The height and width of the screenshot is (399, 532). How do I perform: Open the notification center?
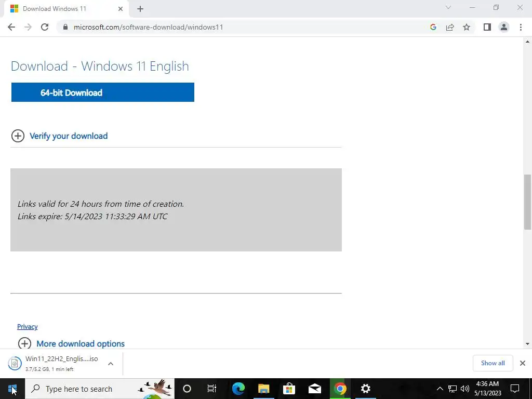pyautogui.click(x=515, y=389)
